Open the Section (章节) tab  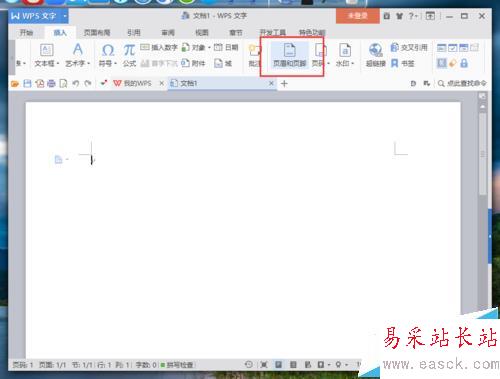pos(236,33)
